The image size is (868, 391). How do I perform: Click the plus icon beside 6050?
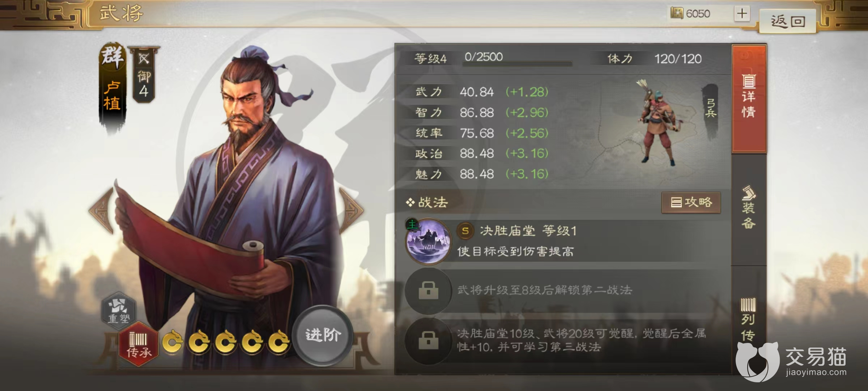click(x=742, y=14)
